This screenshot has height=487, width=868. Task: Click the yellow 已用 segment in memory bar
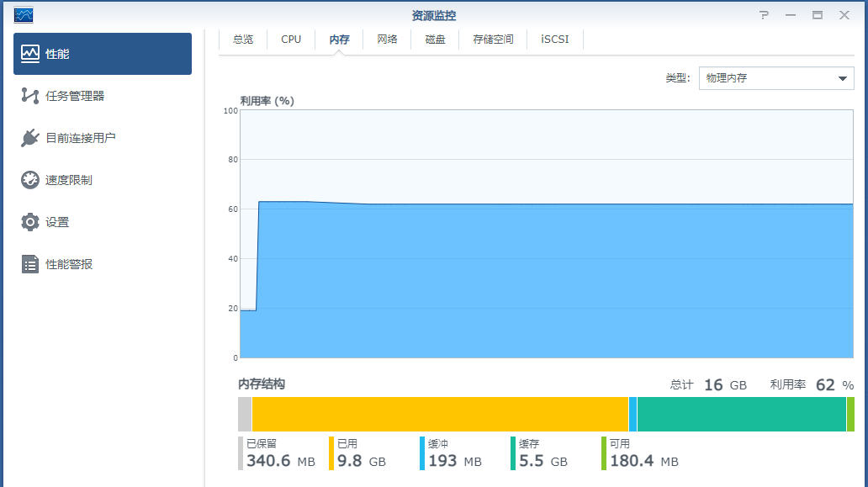click(440, 414)
